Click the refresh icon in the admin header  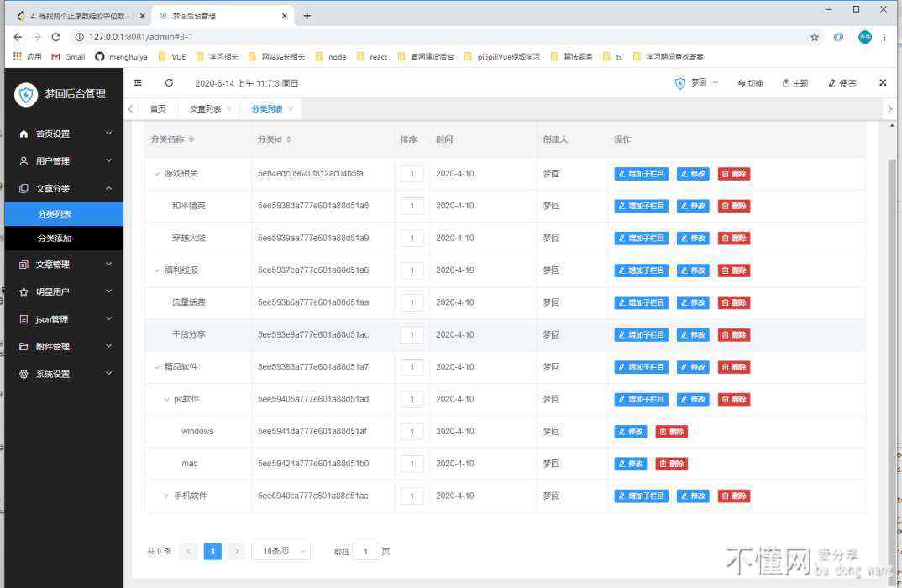[169, 83]
